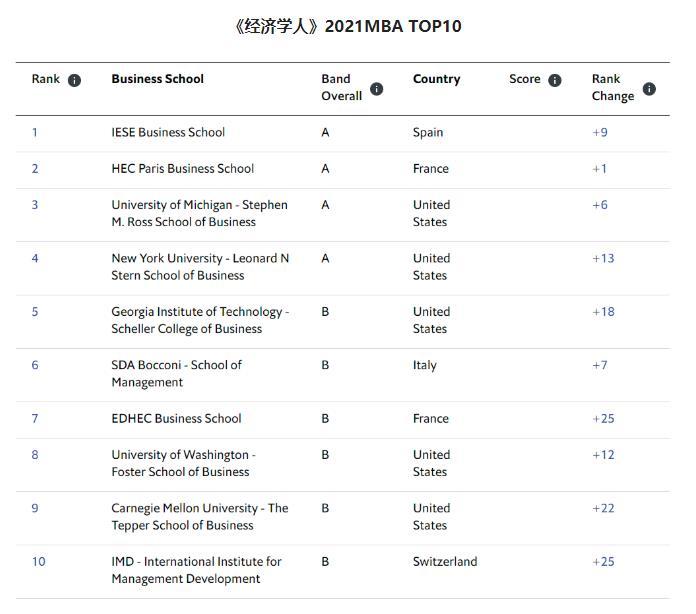Click the info icon beside Score header
Image resolution: width=696 pixels, height=614 pixels.
[555, 80]
